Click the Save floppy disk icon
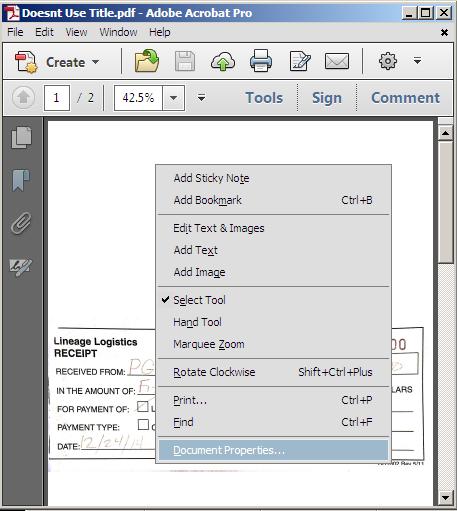This screenshot has height=511, width=457. tap(185, 61)
